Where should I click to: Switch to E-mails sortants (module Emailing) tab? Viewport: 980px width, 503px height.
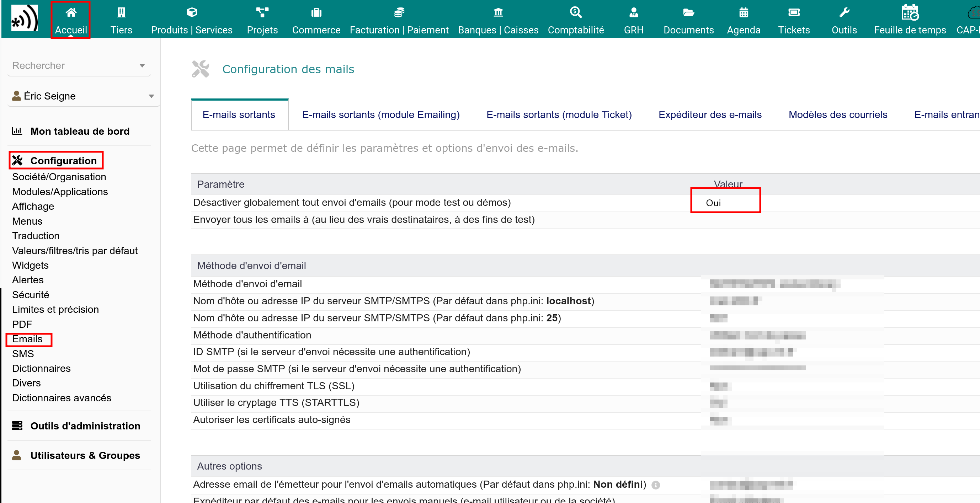(x=380, y=114)
